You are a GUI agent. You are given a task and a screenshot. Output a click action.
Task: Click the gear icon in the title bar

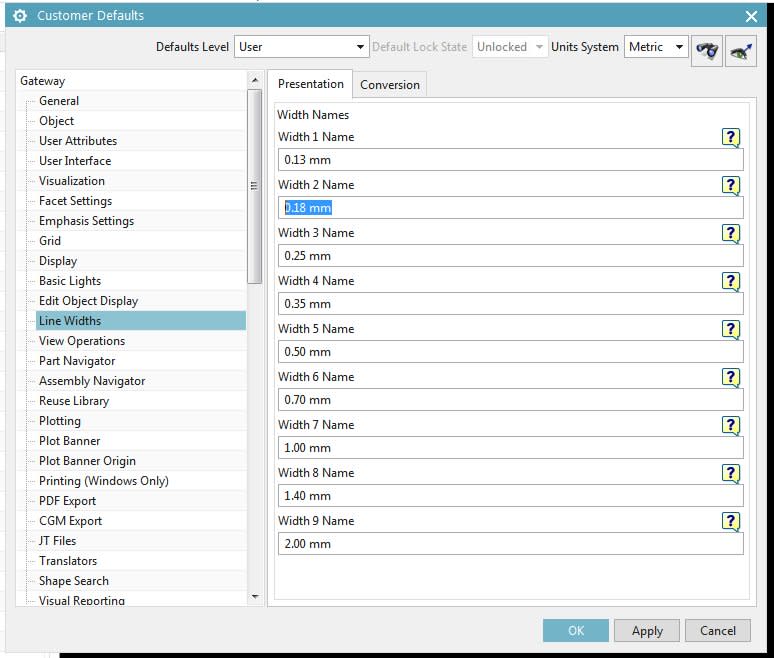[20, 16]
